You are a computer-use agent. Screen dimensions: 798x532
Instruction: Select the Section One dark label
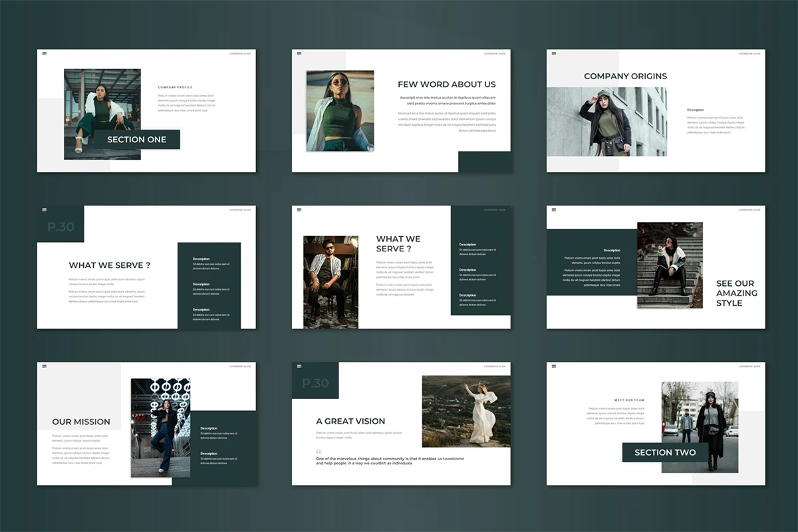(x=136, y=140)
